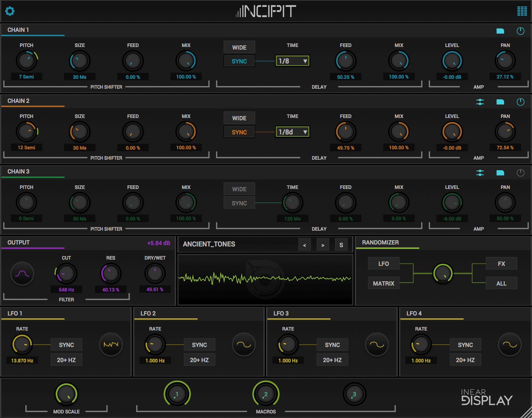Viewport: 532px width, 418px height.
Task: Click Chain 1 cyan folder-shaped icon
Action: [x=500, y=31]
